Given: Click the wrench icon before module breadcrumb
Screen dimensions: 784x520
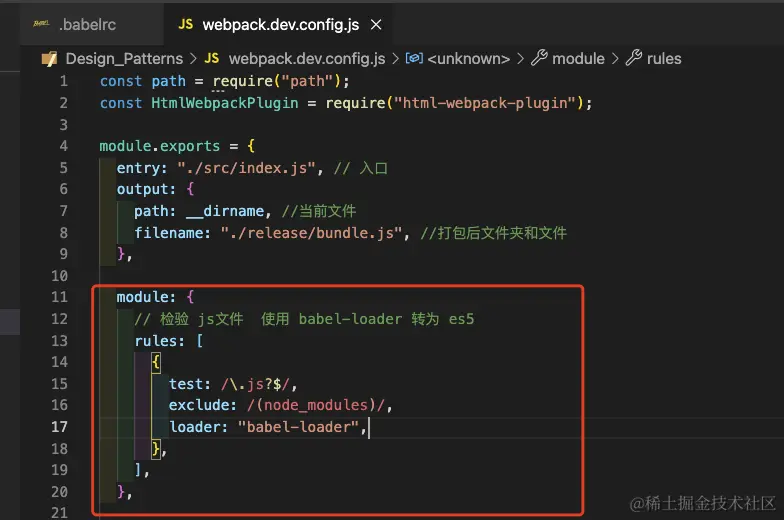Looking at the screenshot, I should [x=539, y=58].
